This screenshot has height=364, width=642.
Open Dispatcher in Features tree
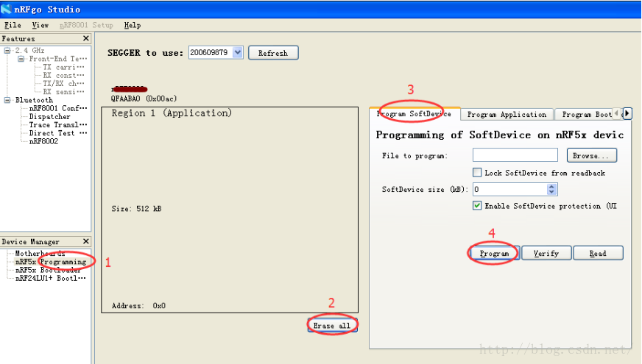(x=49, y=117)
